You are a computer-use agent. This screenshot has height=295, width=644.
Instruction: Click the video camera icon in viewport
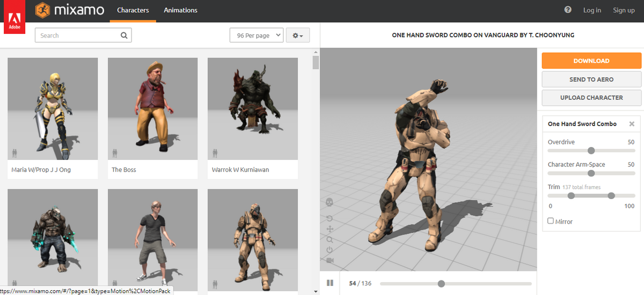330,260
